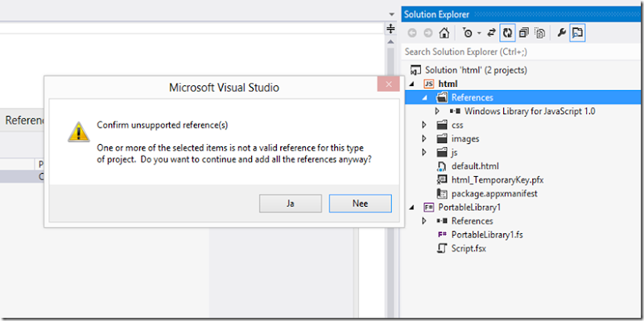Open the Pending Changes Filter dropdown arrow
Image resolution: width=644 pixels, height=321 pixels.
click(479, 34)
